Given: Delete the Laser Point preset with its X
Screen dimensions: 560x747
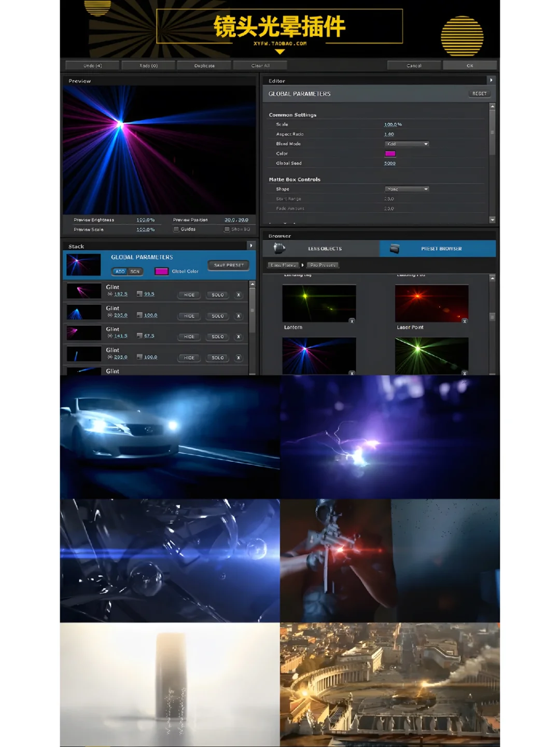Looking at the screenshot, I should [x=465, y=321].
